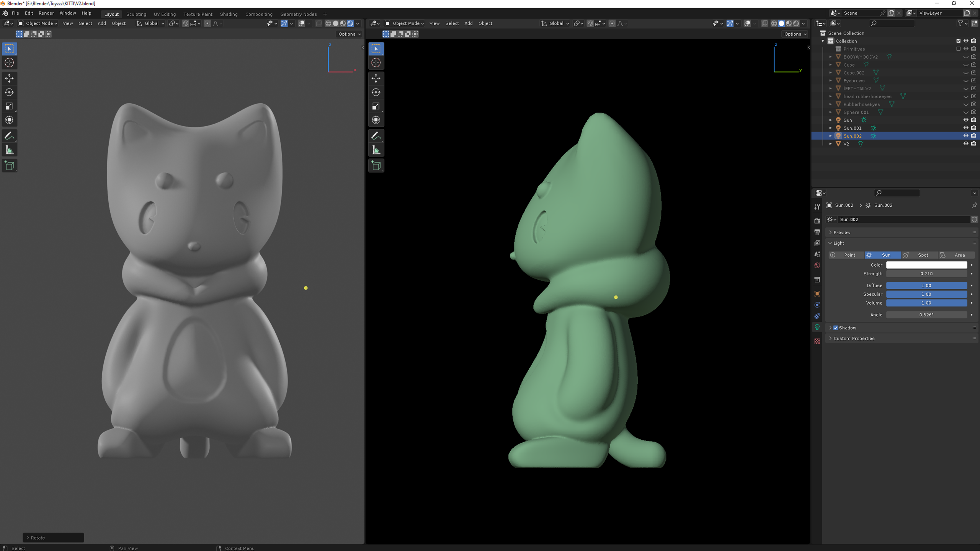Viewport: 980px width, 551px height.
Task: Pick the Annotate tool in left viewport
Action: (x=9, y=136)
